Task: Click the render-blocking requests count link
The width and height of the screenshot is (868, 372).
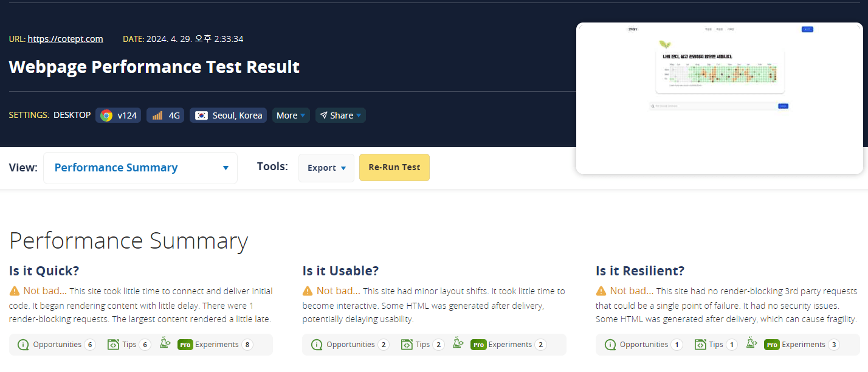Action: tap(252, 305)
